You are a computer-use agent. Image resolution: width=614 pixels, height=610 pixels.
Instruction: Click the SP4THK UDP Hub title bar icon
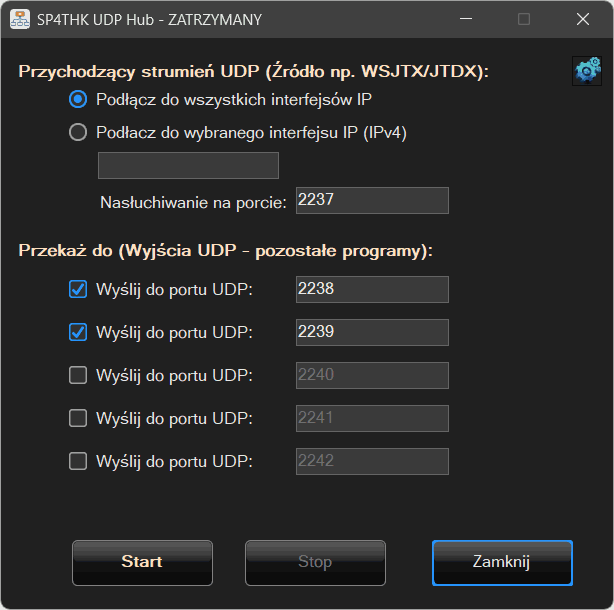[x=19, y=19]
